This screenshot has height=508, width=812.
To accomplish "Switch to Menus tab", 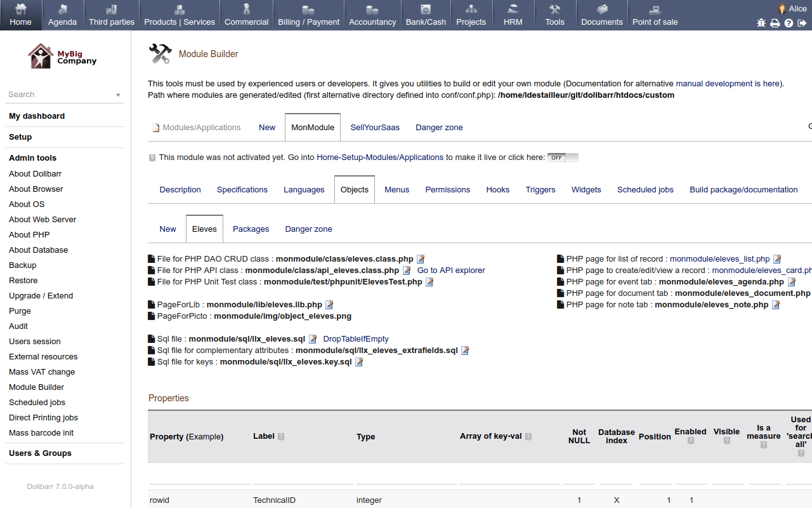I will click(397, 190).
